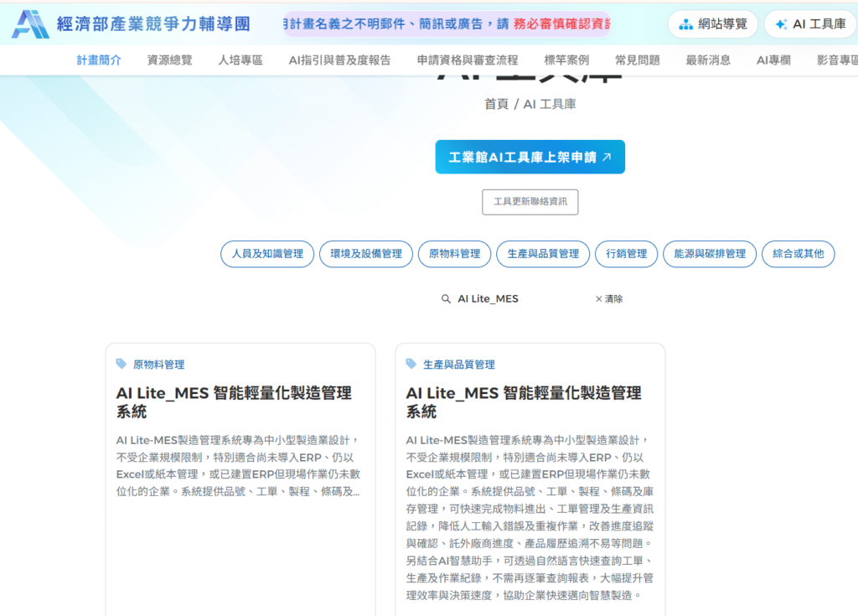This screenshot has width=858, height=616.
Task: Click the truncated description in 原物料管理 card
Action: [238, 466]
